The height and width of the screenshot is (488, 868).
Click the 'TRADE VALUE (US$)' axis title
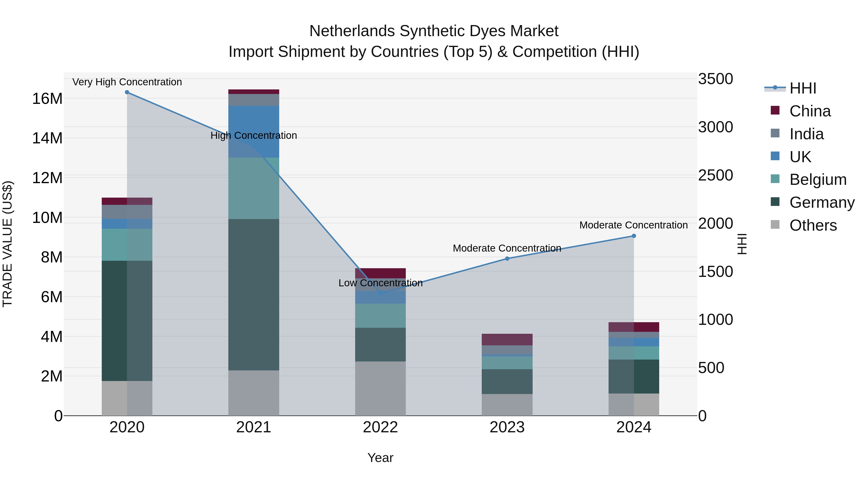tap(7, 244)
